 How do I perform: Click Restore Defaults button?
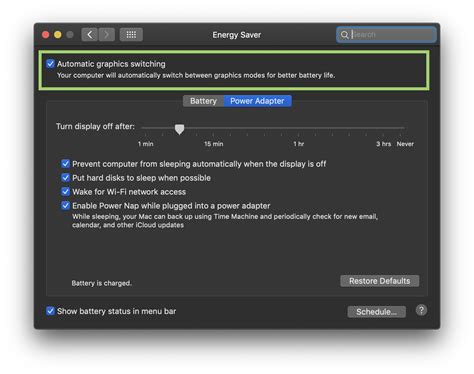pos(379,281)
